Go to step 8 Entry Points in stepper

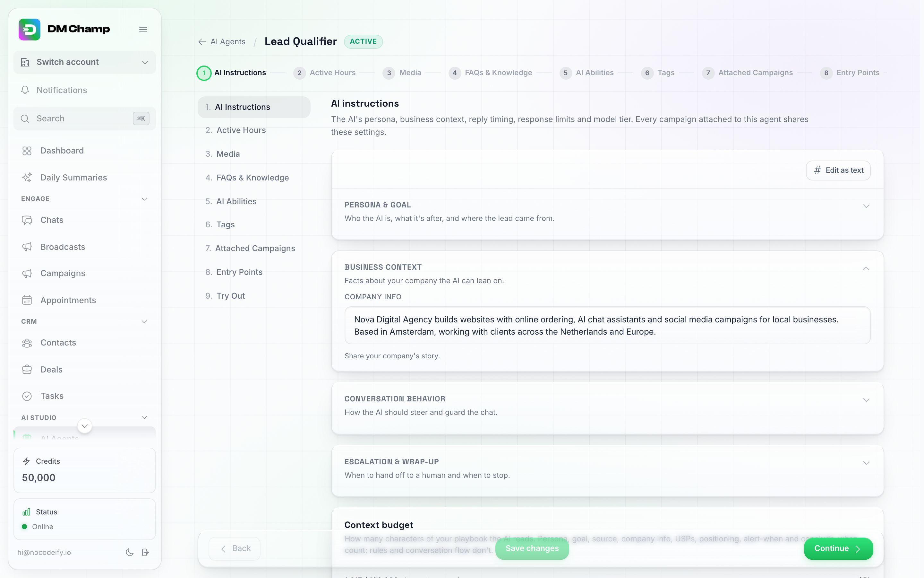(x=850, y=73)
